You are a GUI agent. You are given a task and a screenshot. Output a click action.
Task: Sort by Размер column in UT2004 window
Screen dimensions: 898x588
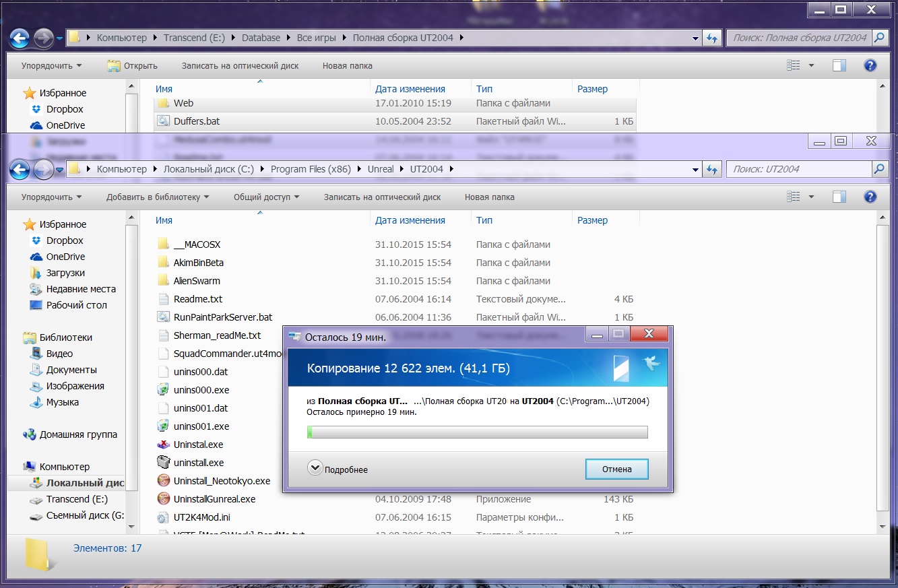click(592, 220)
